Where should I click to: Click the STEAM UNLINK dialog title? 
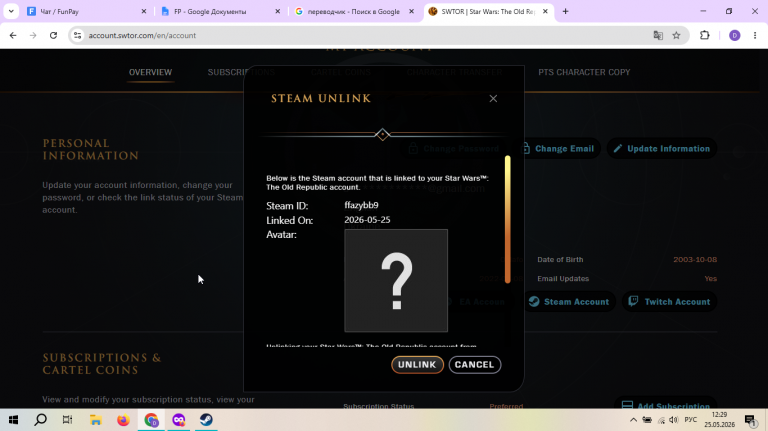[x=321, y=98]
